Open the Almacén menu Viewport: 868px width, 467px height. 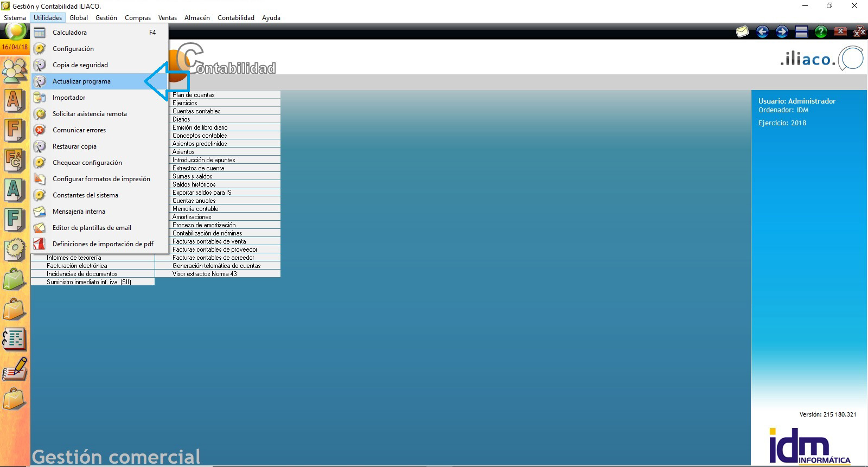(197, 18)
